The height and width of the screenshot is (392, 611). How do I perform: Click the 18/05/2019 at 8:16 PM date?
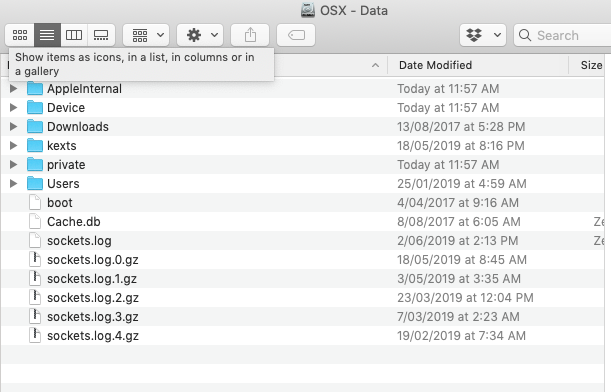(x=461, y=145)
